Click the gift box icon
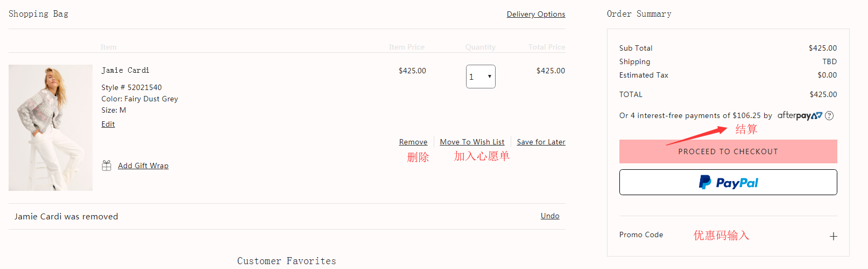Screen dimensions: 868x269 (107, 165)
